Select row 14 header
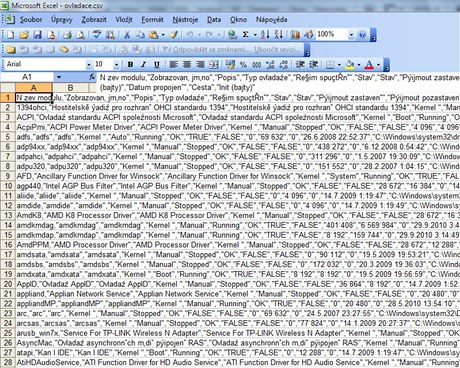Screen dimensions: 460x368 tap(8, 225)
